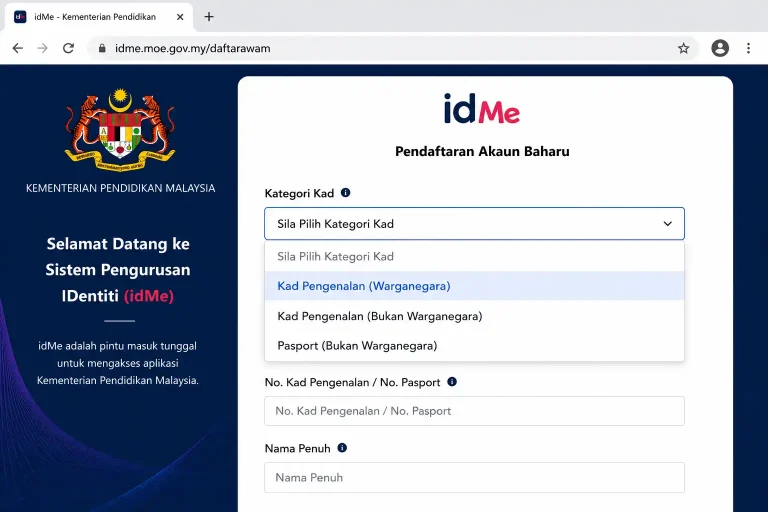Screen dimensions: 768x512
Task: Focus the No. Kad Pengenalan / No. Pasport field
Action: 474,411
